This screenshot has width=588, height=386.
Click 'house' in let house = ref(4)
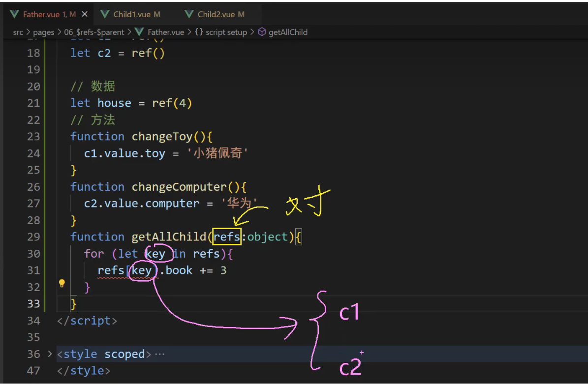(114, 103)
